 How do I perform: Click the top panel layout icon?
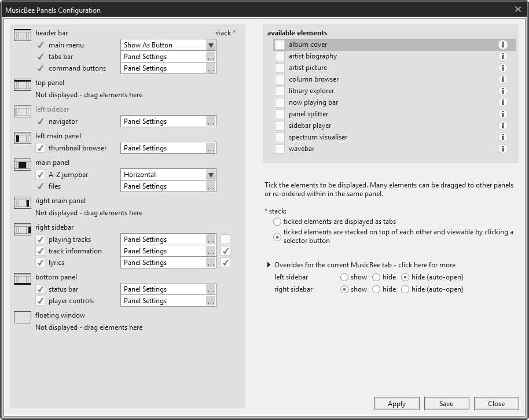click(23, 84)
